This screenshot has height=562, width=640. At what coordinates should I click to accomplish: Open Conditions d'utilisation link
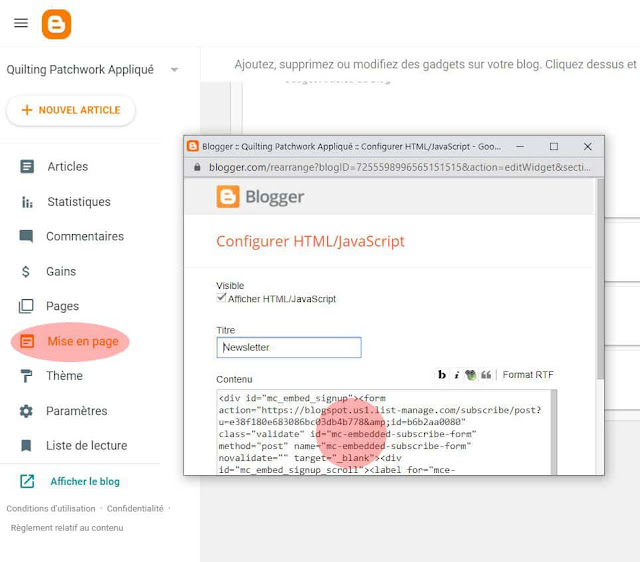[51, 509]
